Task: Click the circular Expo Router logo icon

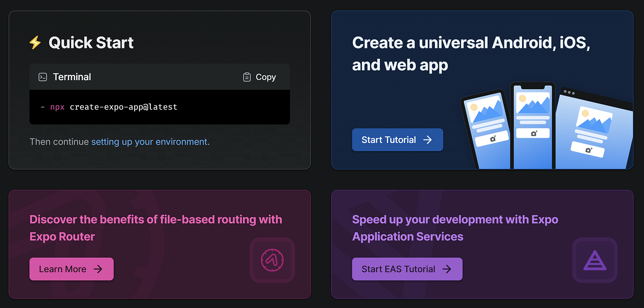Action: 272,260
